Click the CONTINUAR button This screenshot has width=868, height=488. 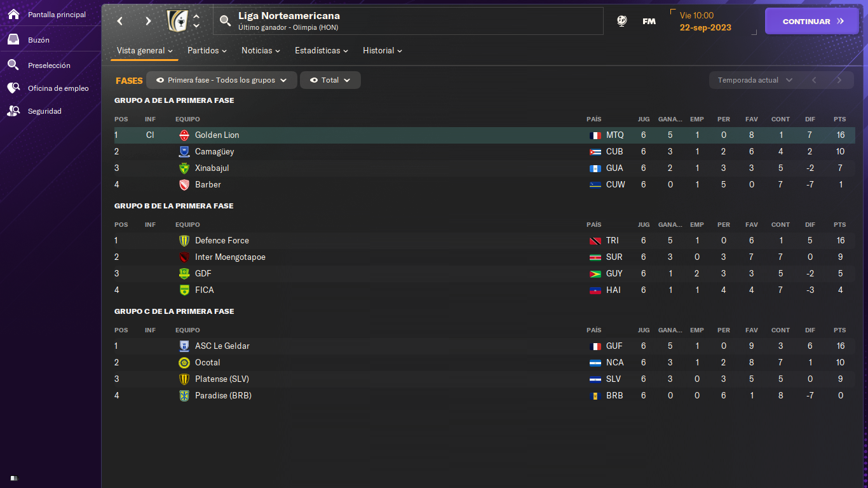coord(812,21)
